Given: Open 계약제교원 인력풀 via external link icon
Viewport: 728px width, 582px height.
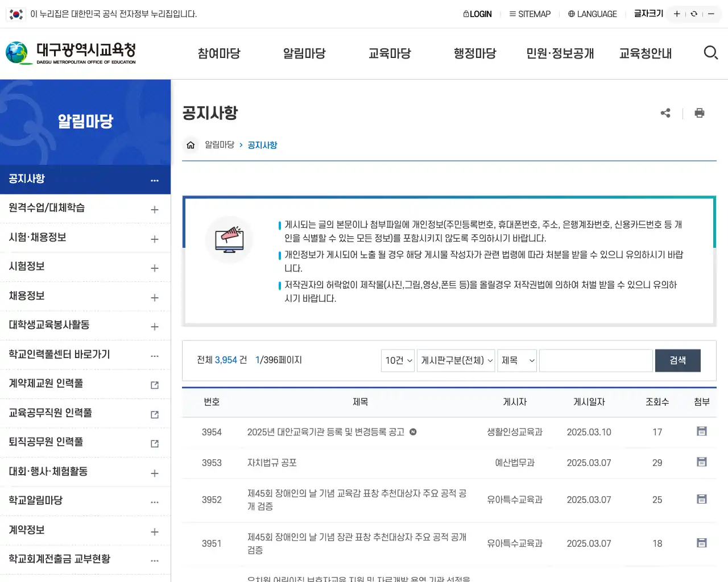Looking at the screenshot, I should 154,384.
